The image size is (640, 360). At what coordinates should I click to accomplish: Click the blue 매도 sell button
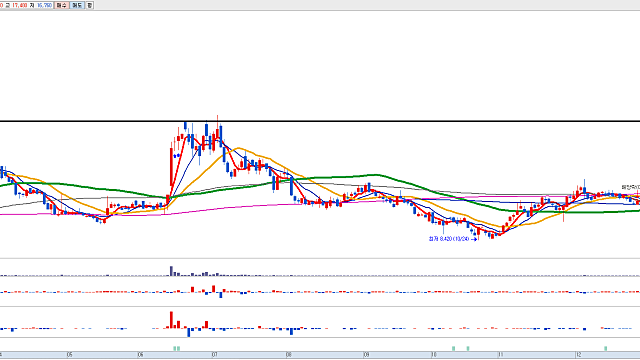(77, 5)
